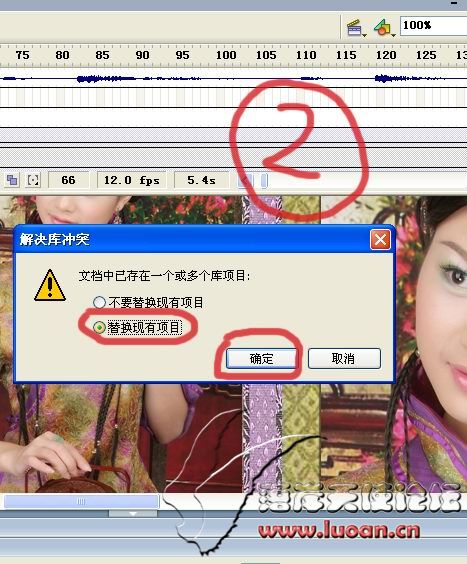Click the current frame 66 box
Viewport: 467px width, 564px height.
pyautogui.click(x=68, y=180)
